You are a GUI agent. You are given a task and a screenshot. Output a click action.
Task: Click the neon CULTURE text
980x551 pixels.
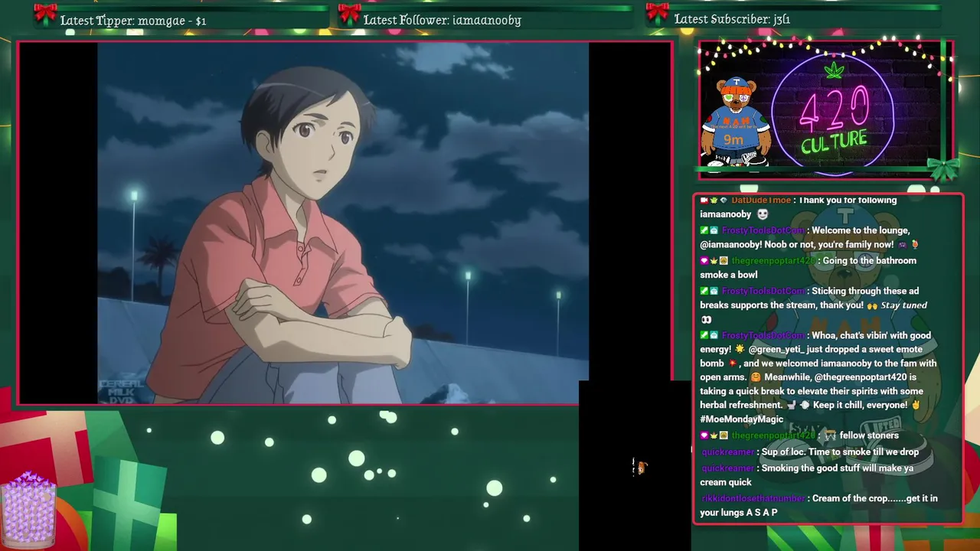834,142
